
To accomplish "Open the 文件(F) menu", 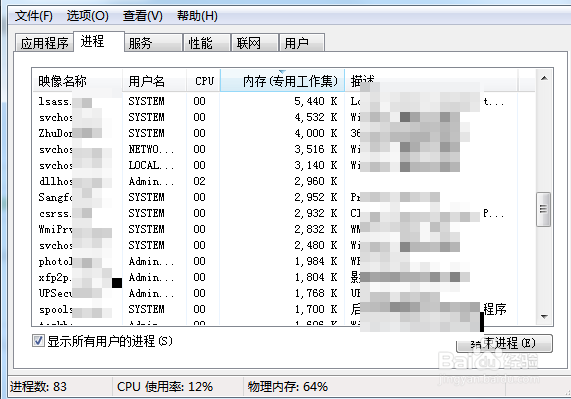I will [x=34, y=16].
